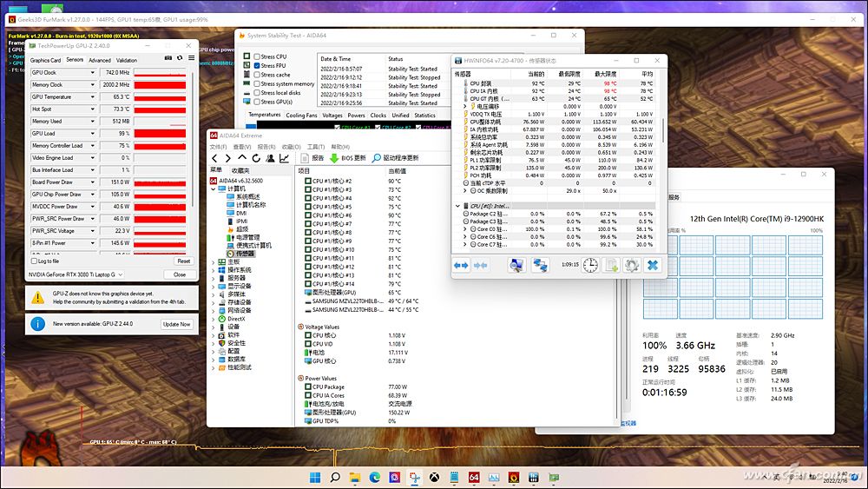
Task: Open Memory Clock sensor dropdown
Action: (93, 85)
